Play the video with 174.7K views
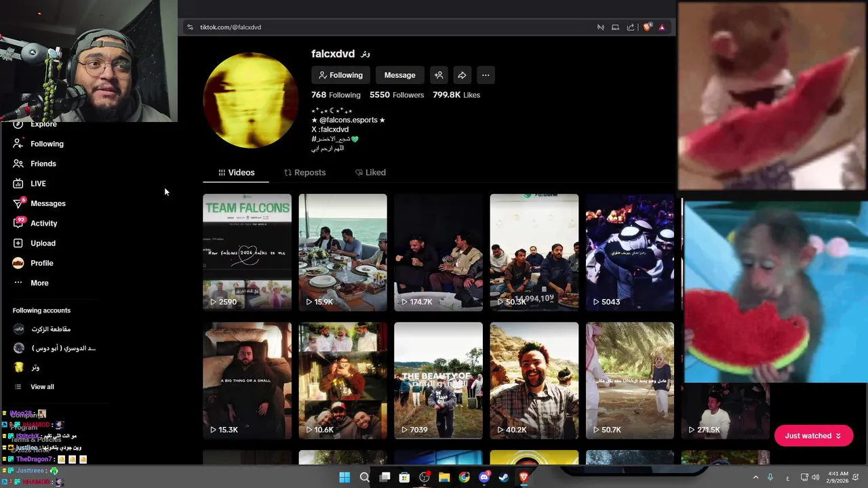The height and width of the screenshot is (488, 868). (x=438, y=252)
